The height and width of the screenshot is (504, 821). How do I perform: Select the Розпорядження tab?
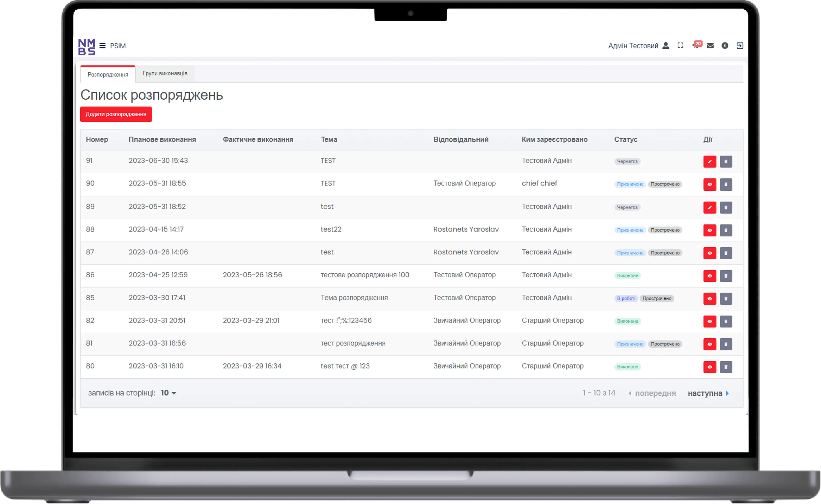pos(107,74)
